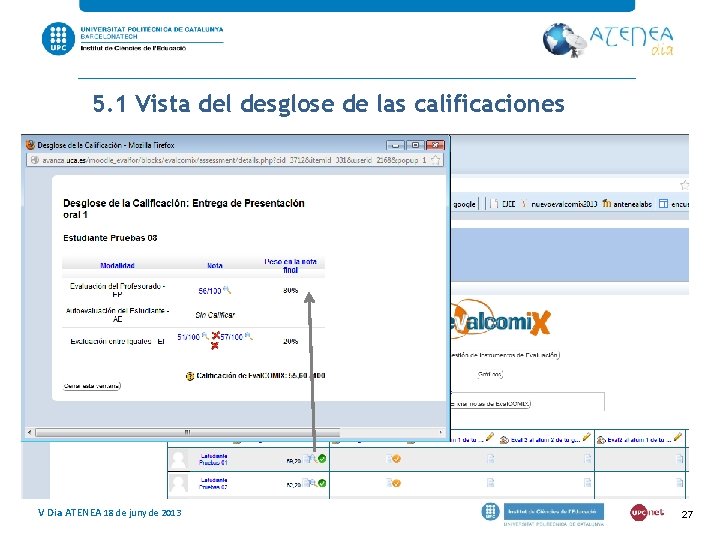
Task: Click the 'Cerrar esta ventana' button
Action: (92, 386)
